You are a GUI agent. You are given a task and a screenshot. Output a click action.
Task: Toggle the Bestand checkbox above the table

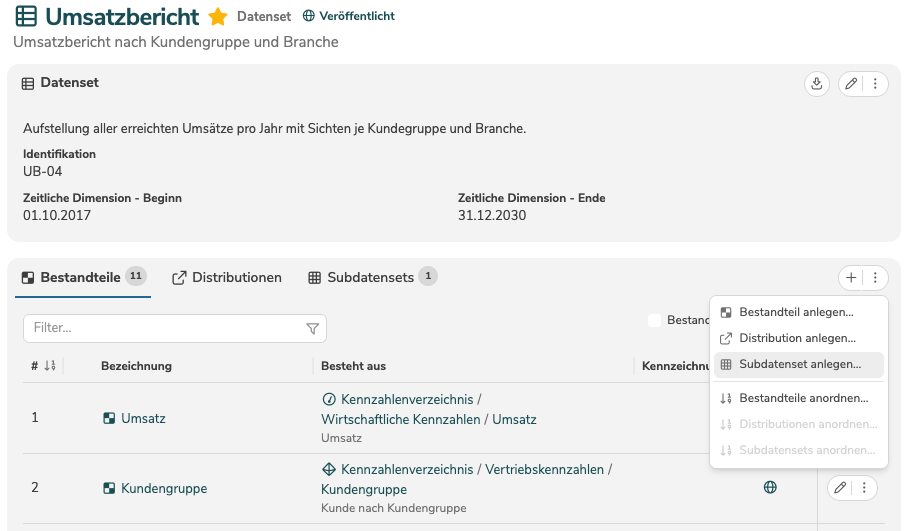pos(654,321)
